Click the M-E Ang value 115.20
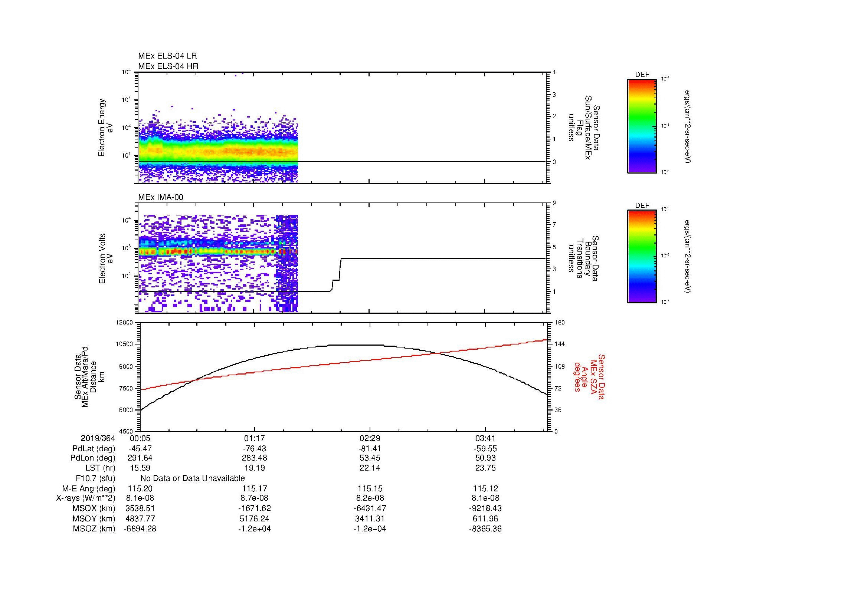Image resolution: width=868 pixels, height=613 pixels. click(140, 489)
